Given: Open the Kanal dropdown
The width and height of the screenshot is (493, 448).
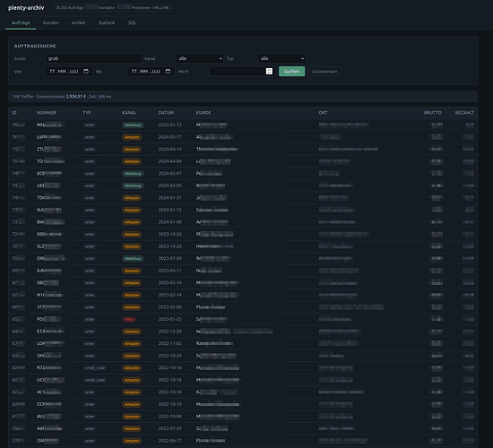Looking at the screenshot, I should 199,58.
